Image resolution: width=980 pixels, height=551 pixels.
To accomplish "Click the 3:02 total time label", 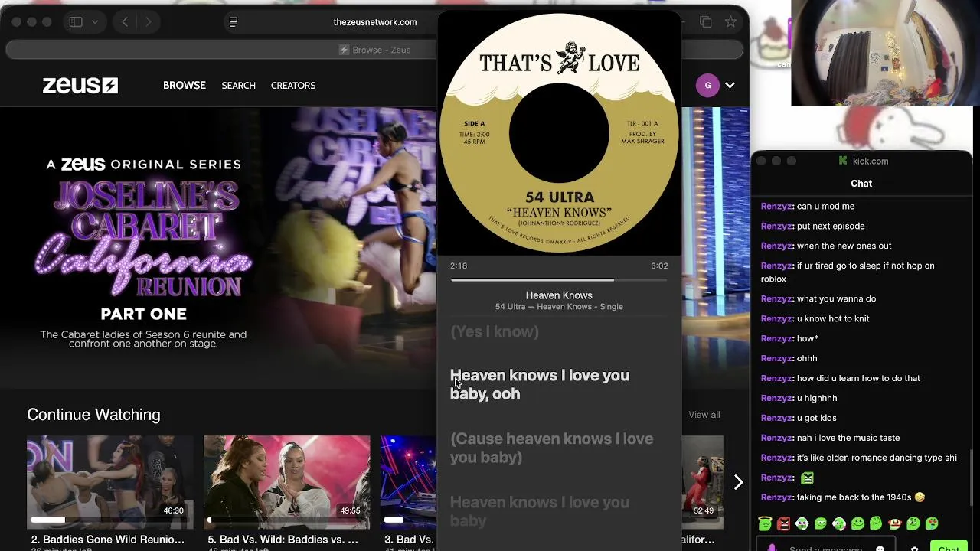I will (x=659, y=266).
